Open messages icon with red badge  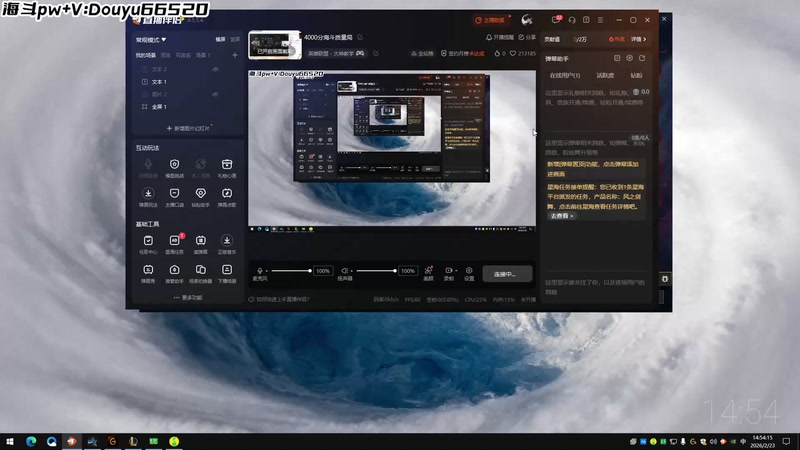[x=556, y=20]
